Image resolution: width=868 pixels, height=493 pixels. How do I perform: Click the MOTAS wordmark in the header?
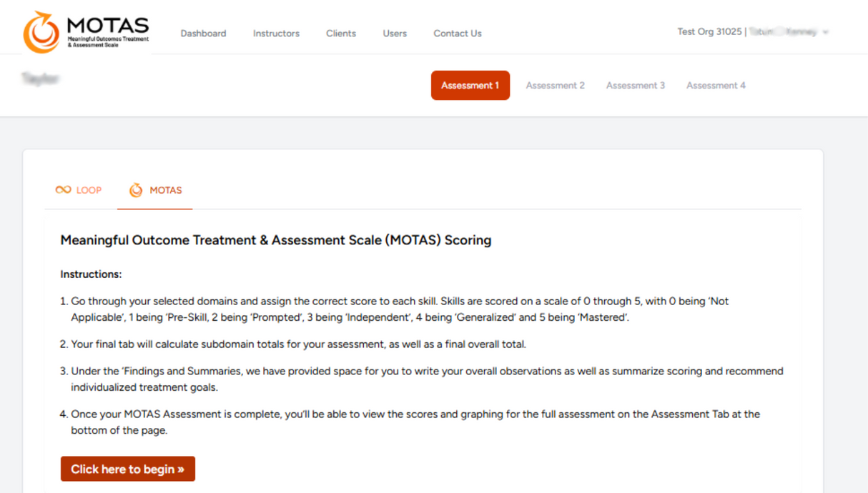click(108, 27)
